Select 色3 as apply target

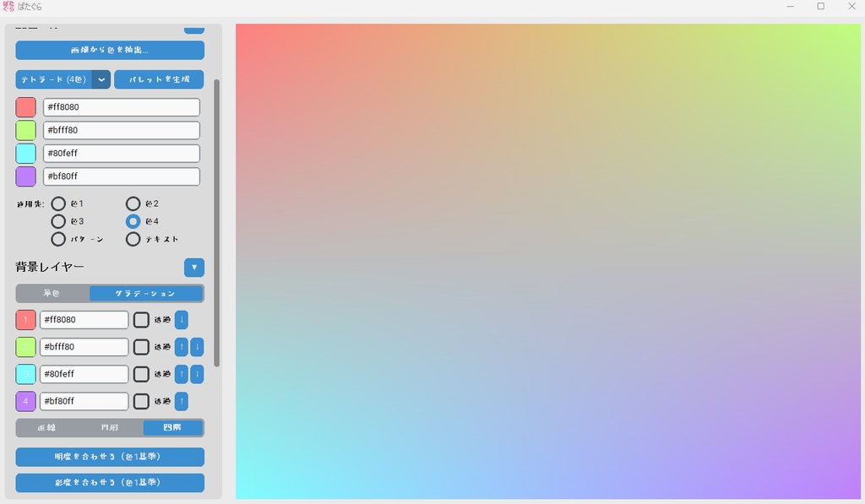[x=58, y=222]
